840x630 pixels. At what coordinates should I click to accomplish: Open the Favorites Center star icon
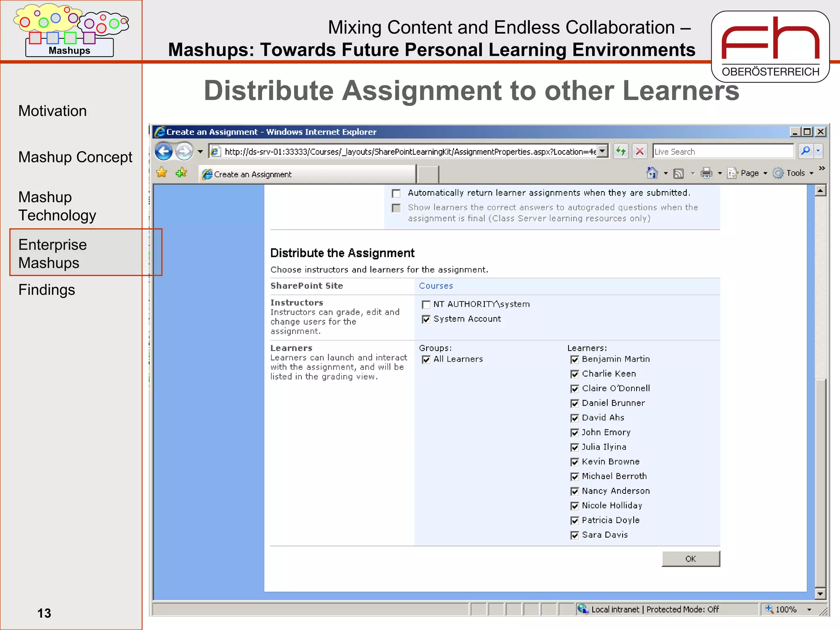click(x=162, y=173)
